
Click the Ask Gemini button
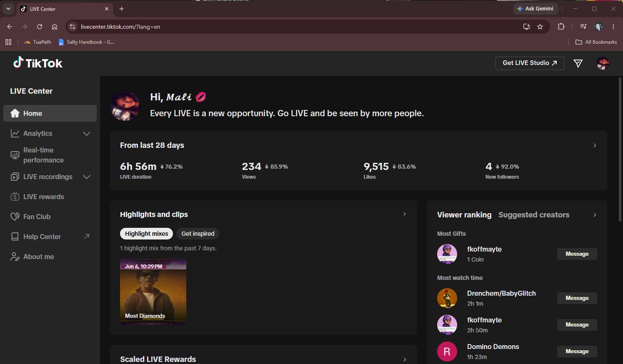pyautogui.click(x=535, y=9)
